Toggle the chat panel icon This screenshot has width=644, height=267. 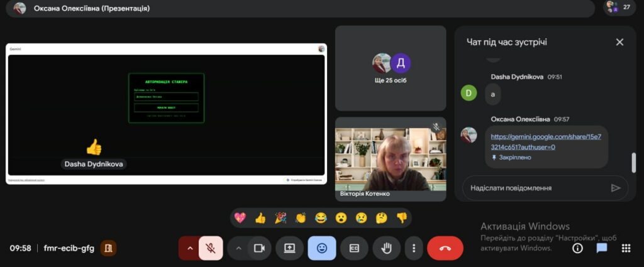click(x=601, y=248)
